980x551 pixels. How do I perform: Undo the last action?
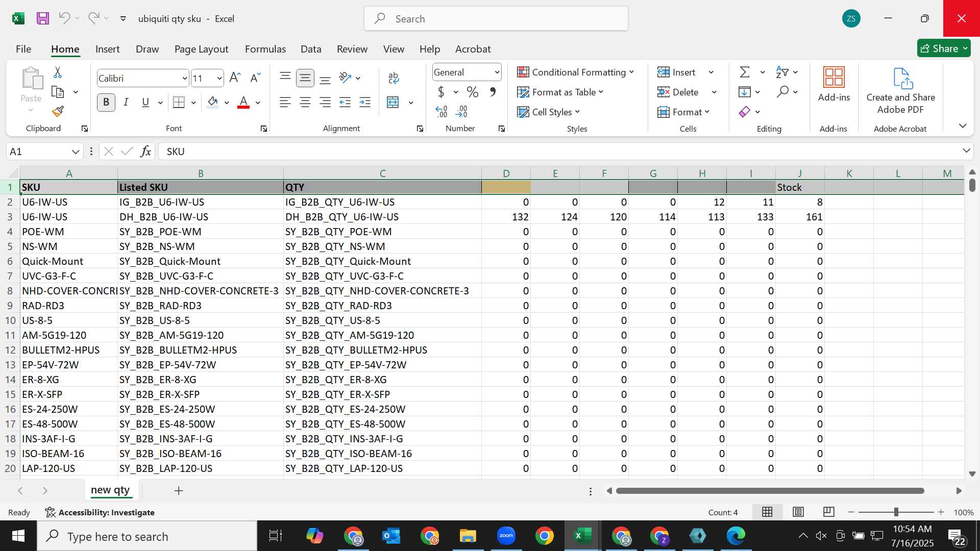(x=64, y=18)
